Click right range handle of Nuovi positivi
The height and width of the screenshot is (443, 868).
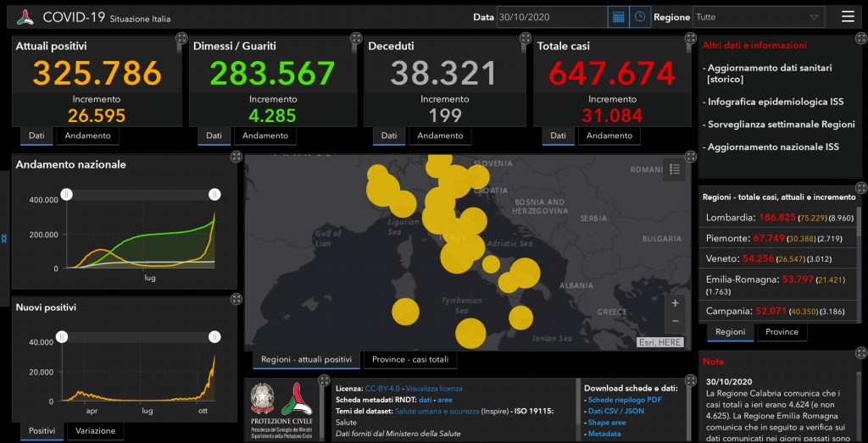click(215, 337)
